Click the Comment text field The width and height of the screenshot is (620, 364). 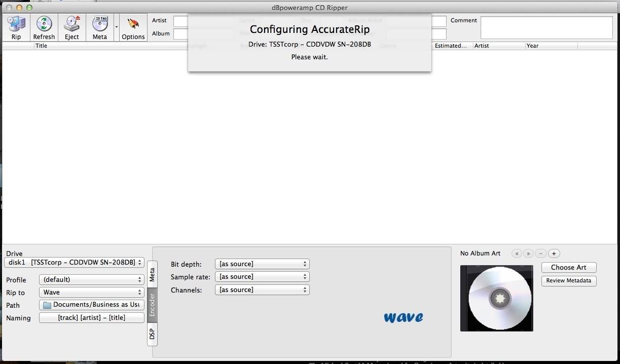tap(546, 27)
